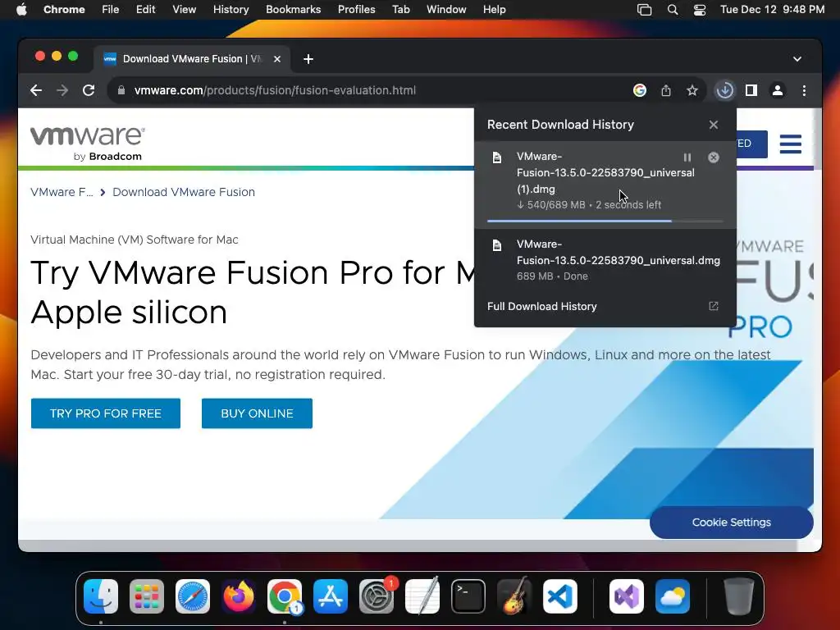Open the weather cloud app in the Dock
This screenshot has height=630, width=840.
[673, 596]
